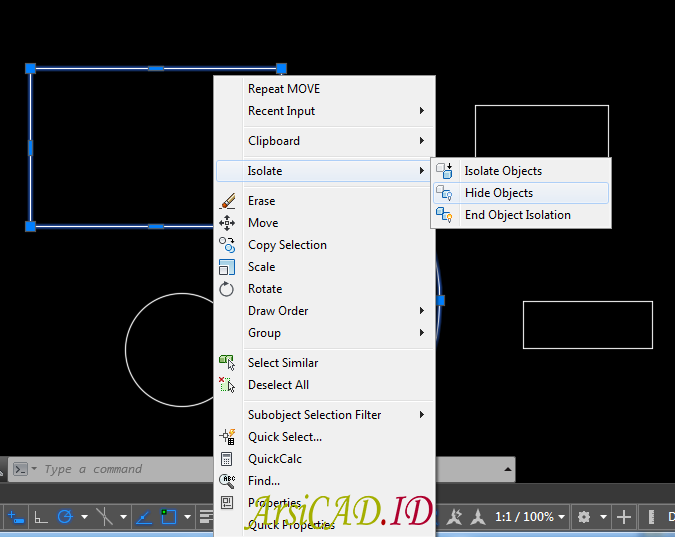Viewport: 675px width, 537px height.
Task: Expand Clipboard submenu arrow
Action: [x=422, y=140]
